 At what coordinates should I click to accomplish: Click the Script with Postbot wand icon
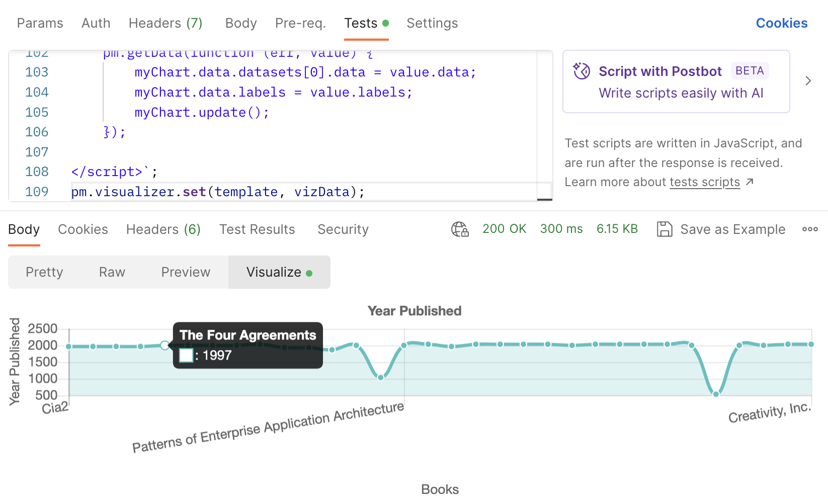[x=582, y=71]
